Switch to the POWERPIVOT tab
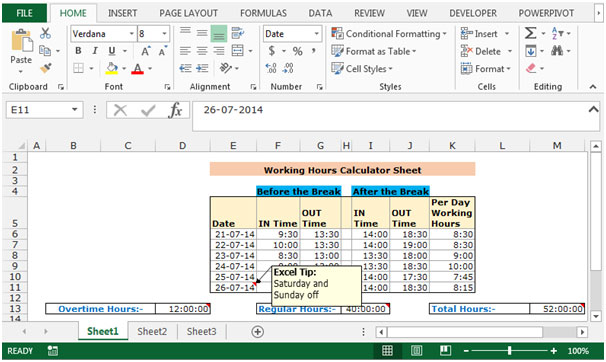The width and height of the screenshot is (606, 362). click(546, 13)
